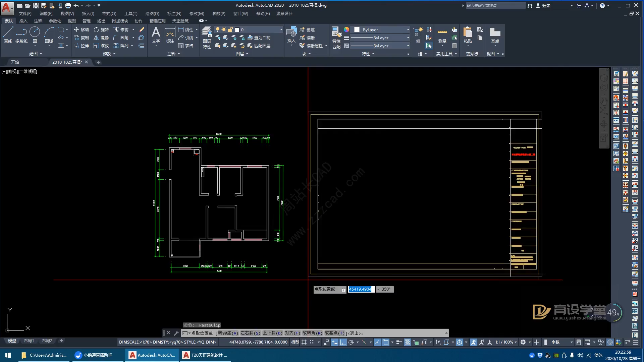
Task: Expand the 修改 (Modify) panel
Action: [109, 54]
